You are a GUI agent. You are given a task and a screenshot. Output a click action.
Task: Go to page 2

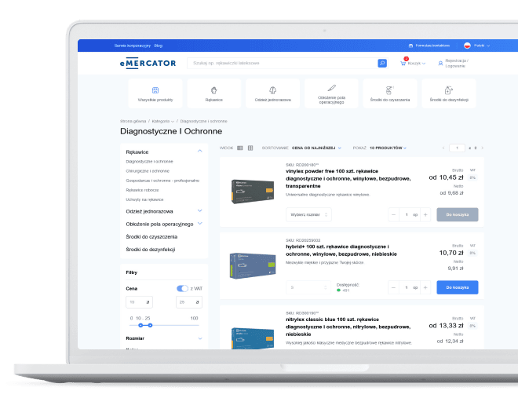click(470, 148)
